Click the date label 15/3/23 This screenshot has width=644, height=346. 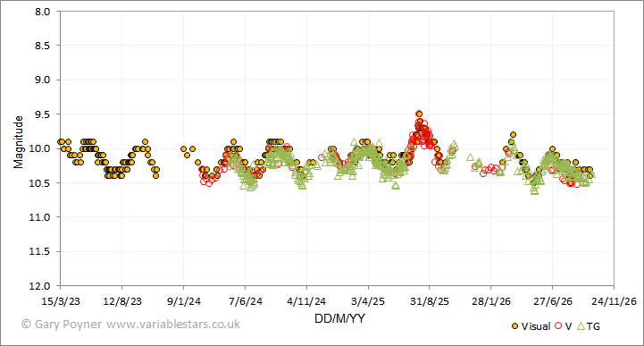coord(61,301)
